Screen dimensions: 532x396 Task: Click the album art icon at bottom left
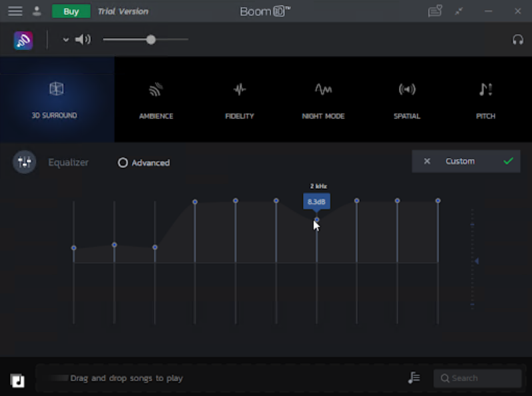(x=17, y=381)
